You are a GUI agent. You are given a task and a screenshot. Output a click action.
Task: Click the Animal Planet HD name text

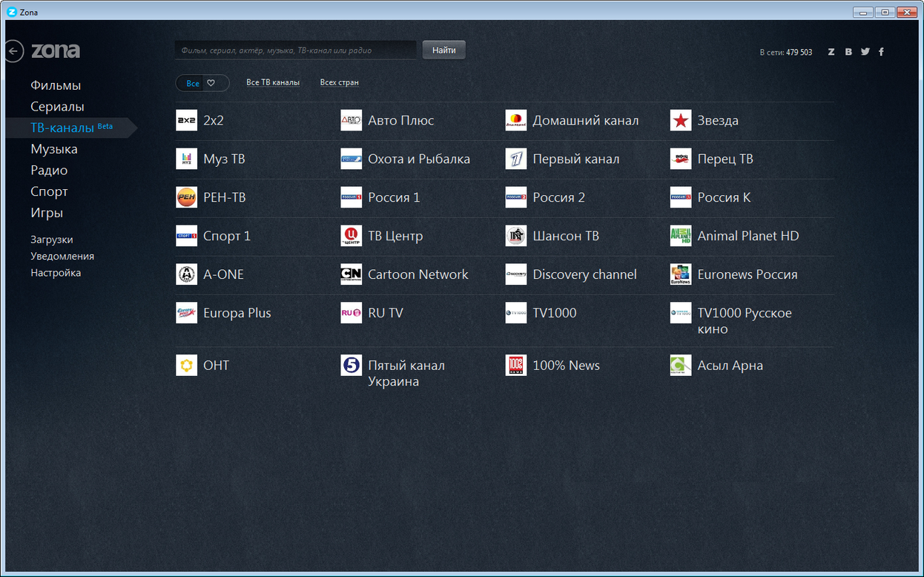748,236
